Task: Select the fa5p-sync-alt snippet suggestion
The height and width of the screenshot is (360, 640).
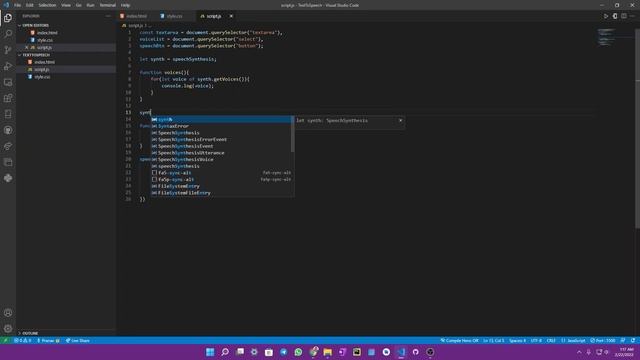Action: 222,179
